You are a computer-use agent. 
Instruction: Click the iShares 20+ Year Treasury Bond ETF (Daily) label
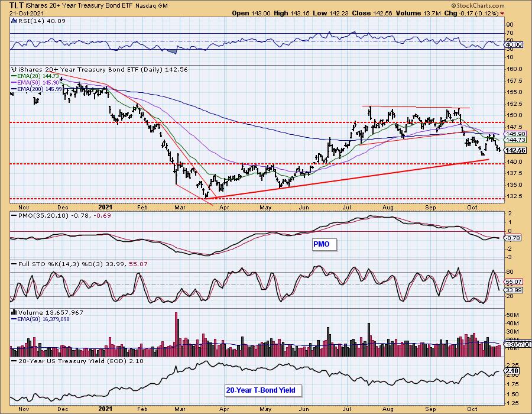tap(99, 70)
